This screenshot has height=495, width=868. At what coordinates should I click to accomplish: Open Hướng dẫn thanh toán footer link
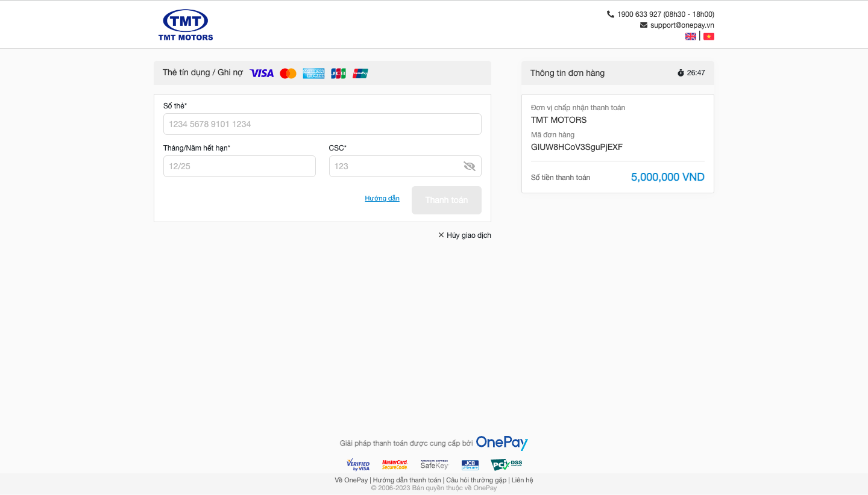click(x=407, y=480)
